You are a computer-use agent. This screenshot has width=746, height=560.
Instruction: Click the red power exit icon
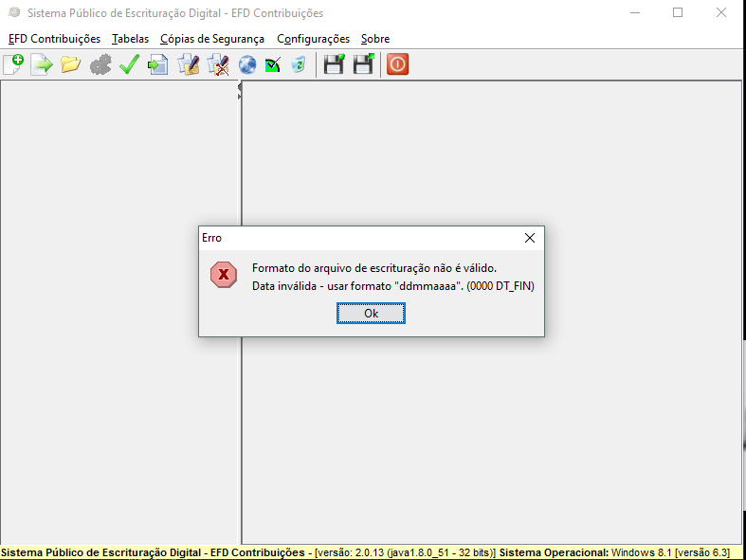coord(397,64)
